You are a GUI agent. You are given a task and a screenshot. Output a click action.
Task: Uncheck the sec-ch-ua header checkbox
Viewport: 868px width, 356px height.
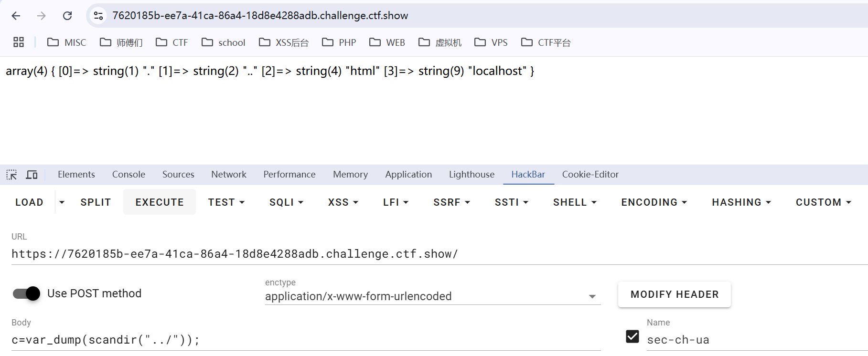point(632,336)
